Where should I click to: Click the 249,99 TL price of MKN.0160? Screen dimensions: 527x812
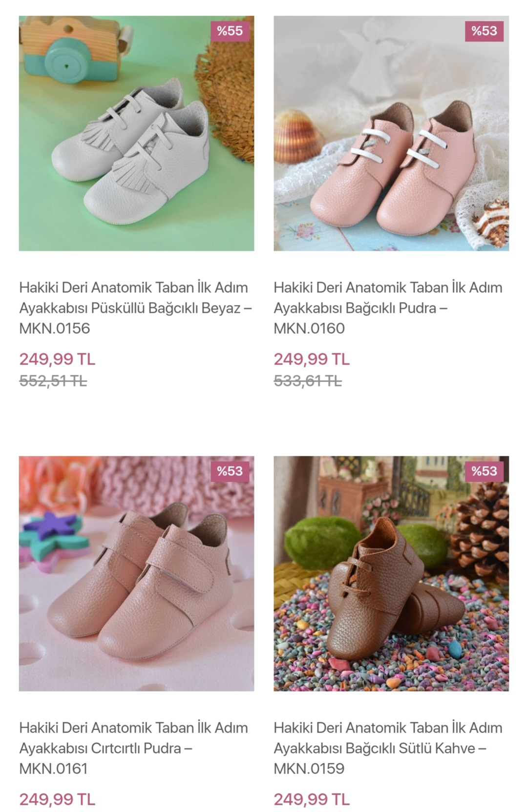pos(312,359)
